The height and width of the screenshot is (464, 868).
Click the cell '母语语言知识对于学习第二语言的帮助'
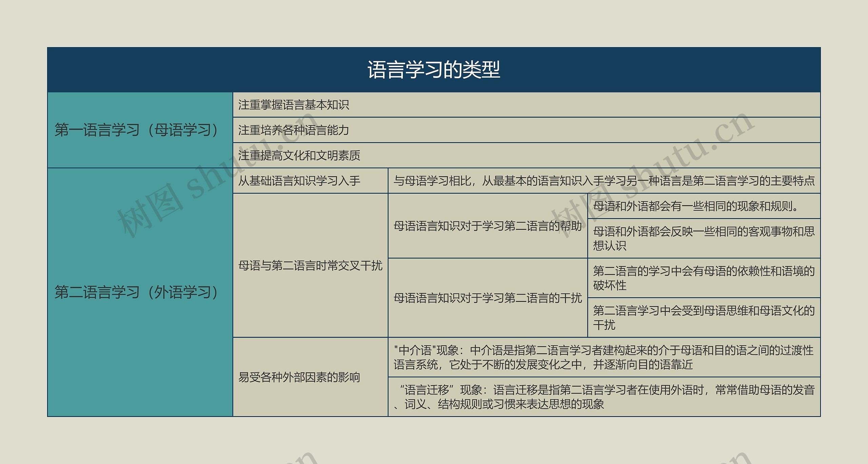(x=488, y=226)
